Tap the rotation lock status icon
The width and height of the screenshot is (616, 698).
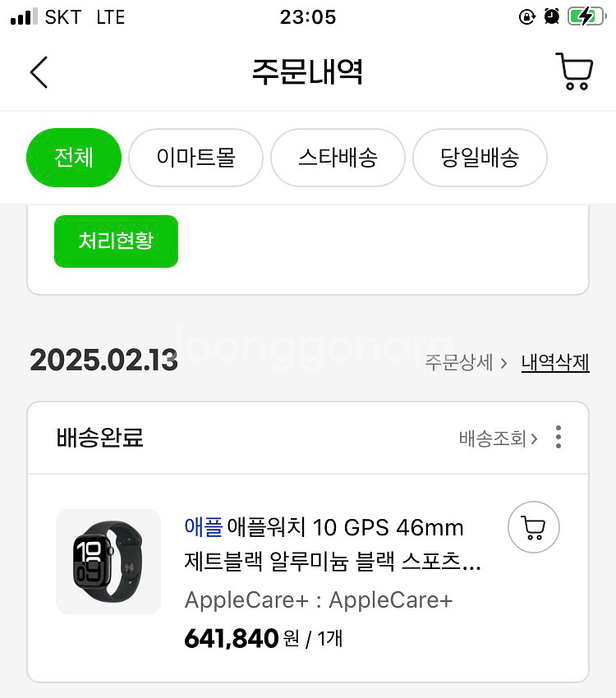[527, 16]
